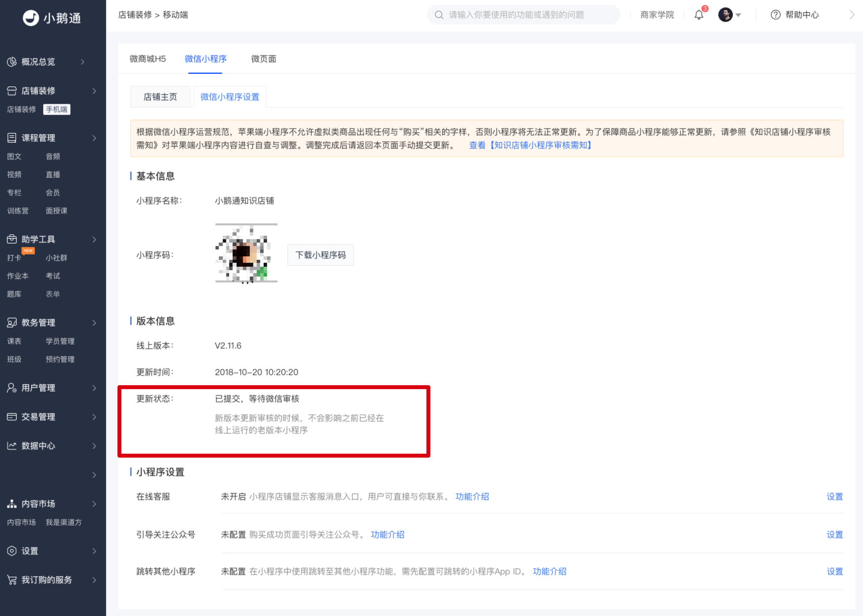Open 专栏 in the sidebar

click(14, 192)
